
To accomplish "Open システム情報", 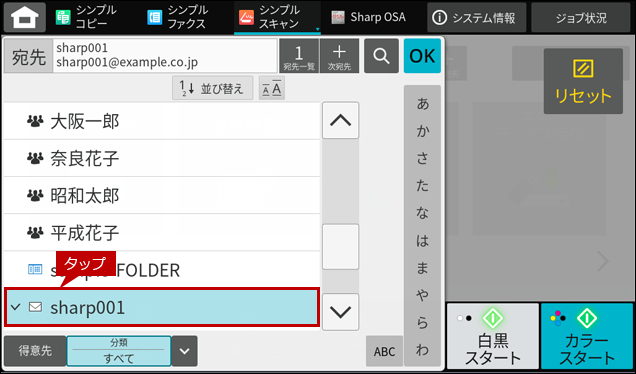I will 476,17.
